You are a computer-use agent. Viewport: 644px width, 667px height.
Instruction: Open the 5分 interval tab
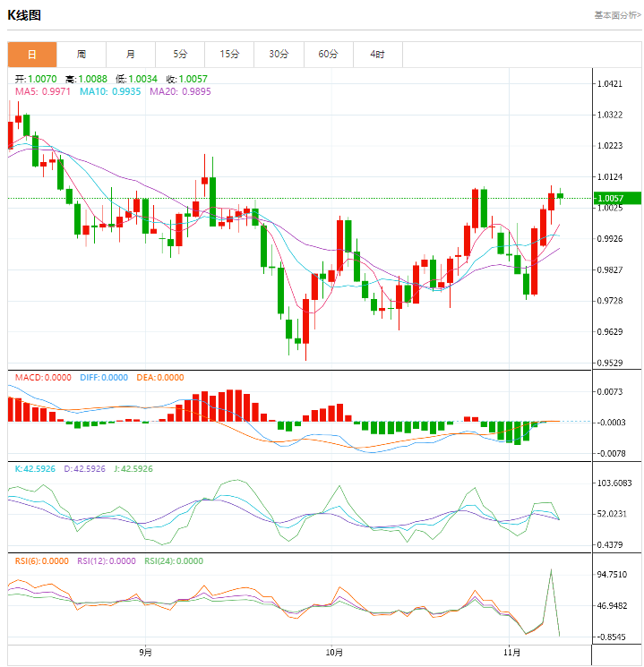point(180,55)
